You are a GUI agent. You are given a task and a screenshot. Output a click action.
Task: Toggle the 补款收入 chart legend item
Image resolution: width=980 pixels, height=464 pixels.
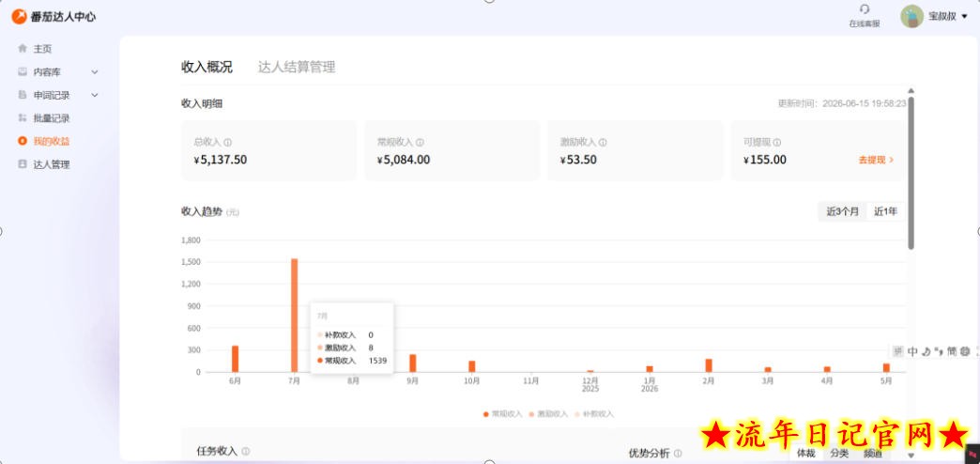coord(594,414)
